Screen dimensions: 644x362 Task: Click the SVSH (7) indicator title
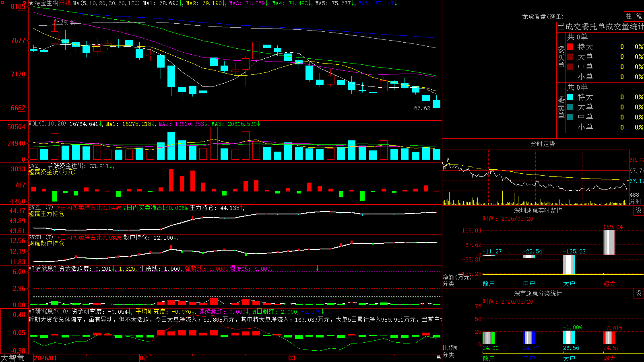pos(41,238)
